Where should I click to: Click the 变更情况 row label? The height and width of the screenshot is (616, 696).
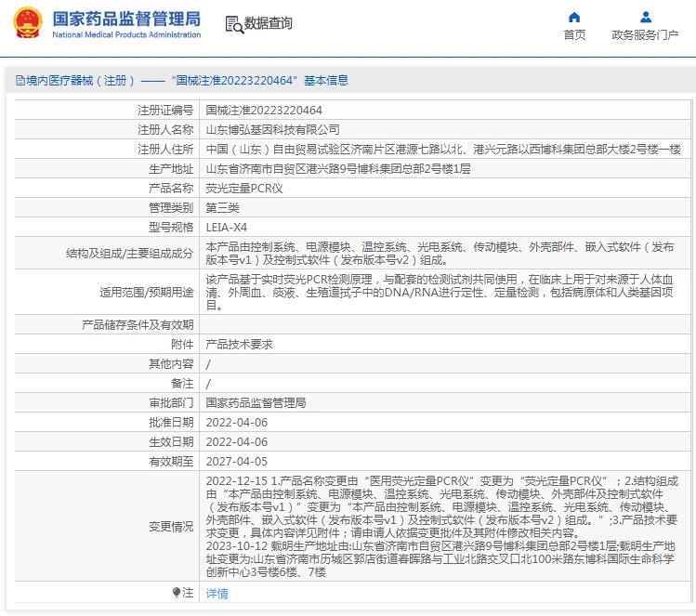pos(171,526)
